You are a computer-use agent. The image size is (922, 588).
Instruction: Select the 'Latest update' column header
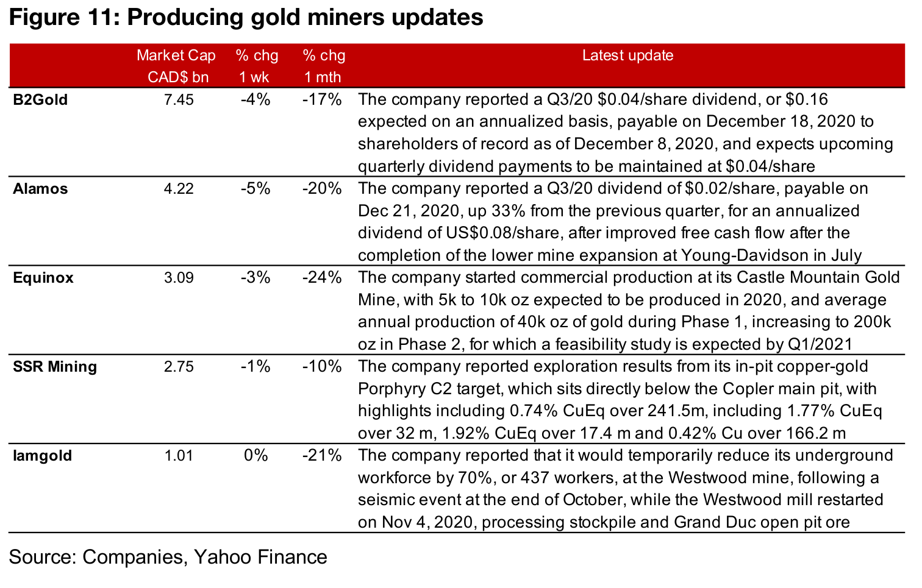coord(627,55)
